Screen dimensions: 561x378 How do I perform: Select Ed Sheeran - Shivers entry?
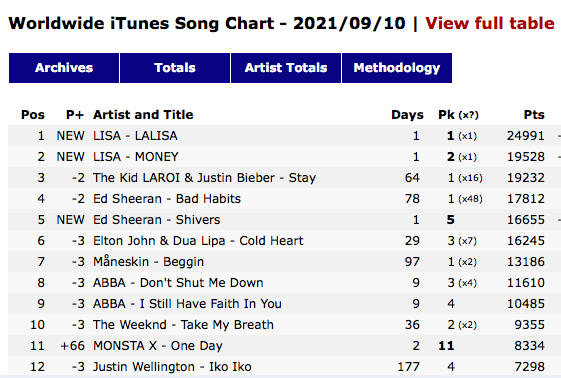pyautogui.click(x=157, y=220)
